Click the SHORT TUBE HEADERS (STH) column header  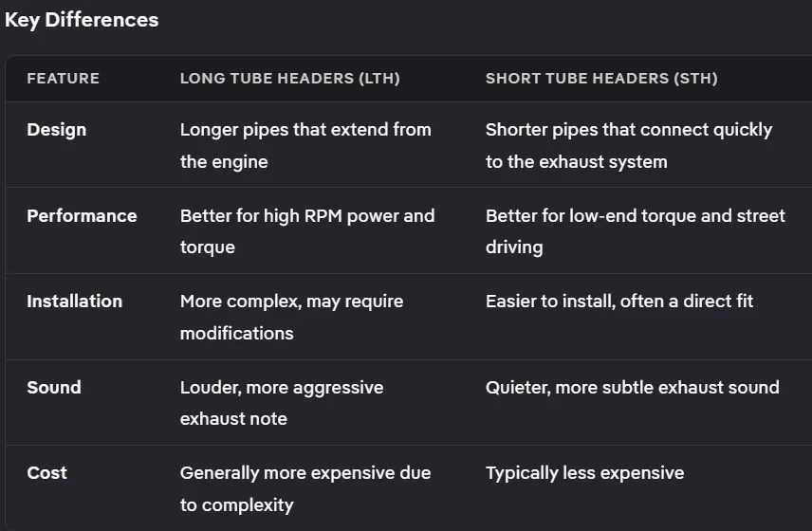pyautogui.click(x=601, y=78)
